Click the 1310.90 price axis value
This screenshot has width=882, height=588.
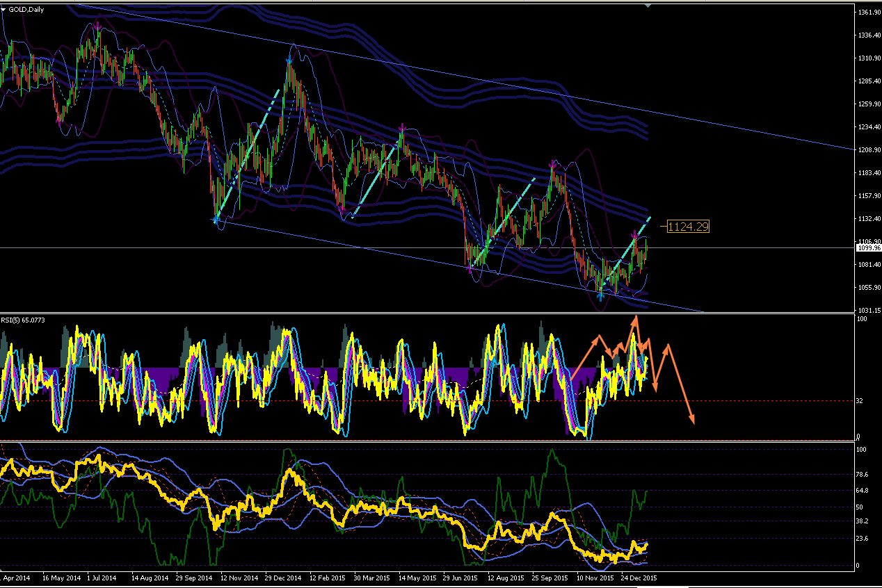(x=869, y=58)
